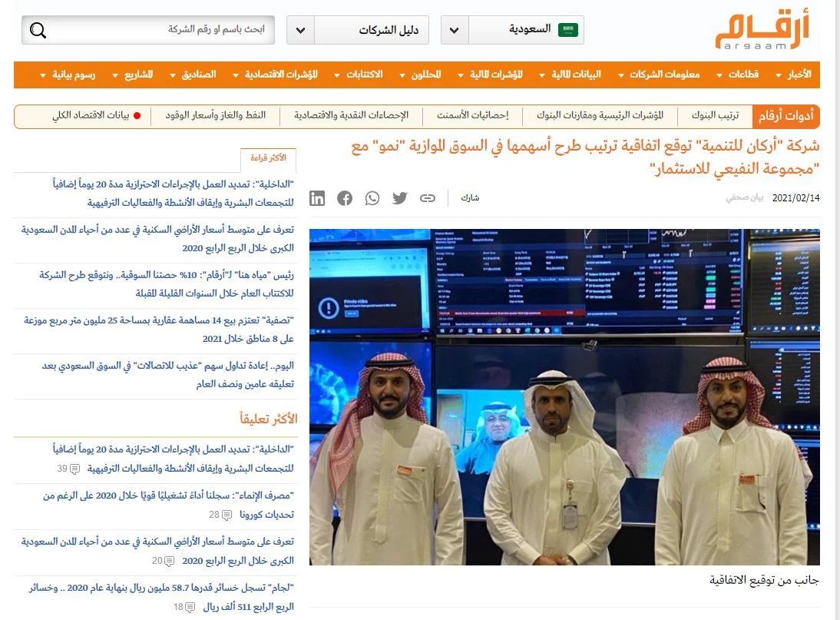Click the بيان صحفي label

coord(745,197)
